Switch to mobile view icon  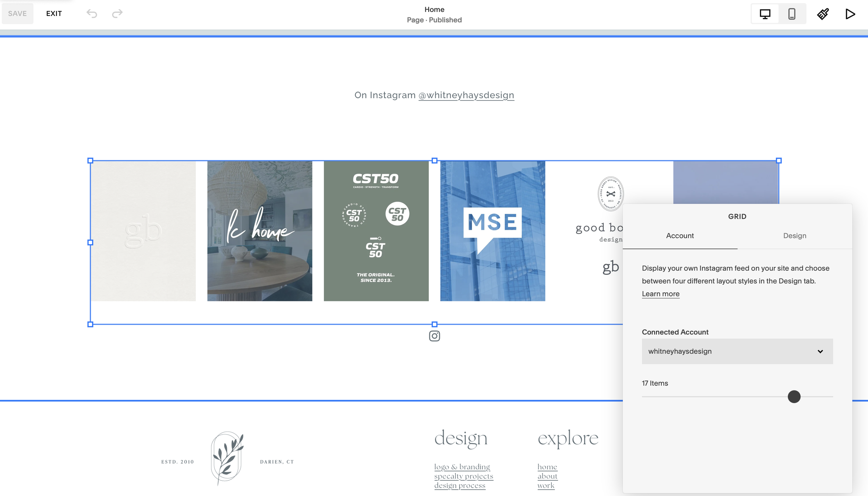pos(792,14)
